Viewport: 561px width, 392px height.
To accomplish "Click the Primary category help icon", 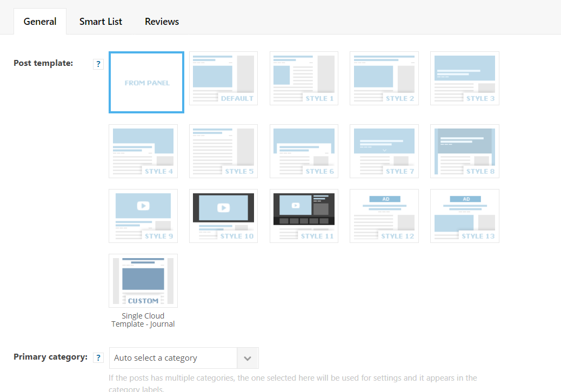I will tap(98, 357).
